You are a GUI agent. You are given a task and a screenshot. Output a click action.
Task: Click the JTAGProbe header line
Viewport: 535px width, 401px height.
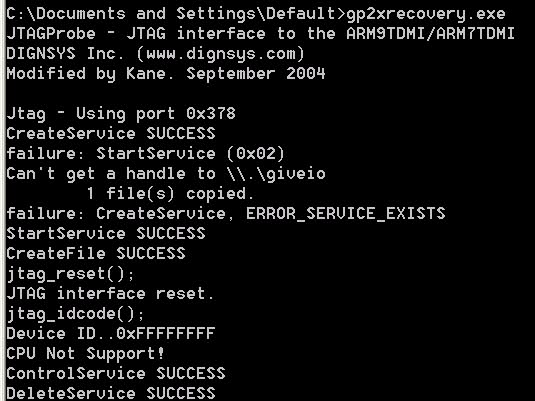coord(260,33)
